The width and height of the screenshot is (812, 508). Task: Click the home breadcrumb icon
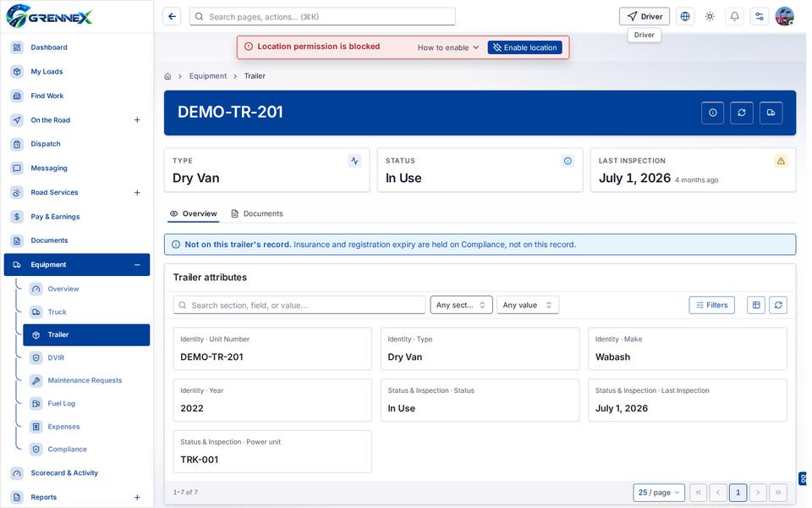coord(167,76)
